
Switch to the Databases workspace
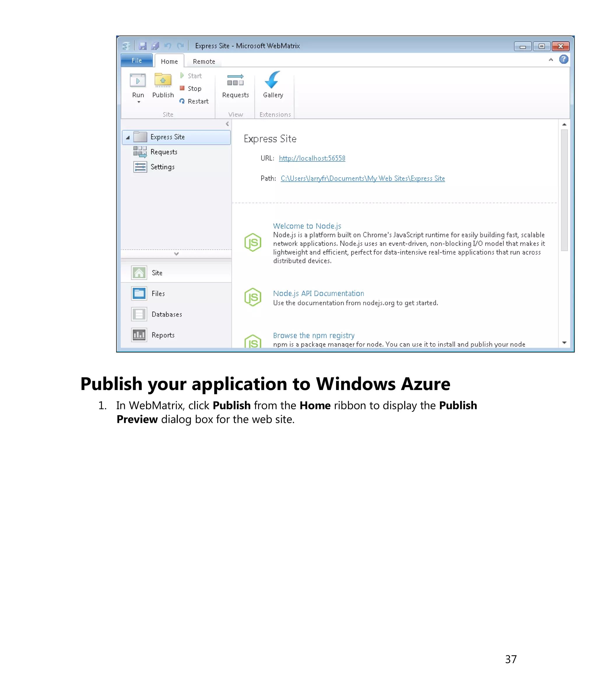pos(176,314)
